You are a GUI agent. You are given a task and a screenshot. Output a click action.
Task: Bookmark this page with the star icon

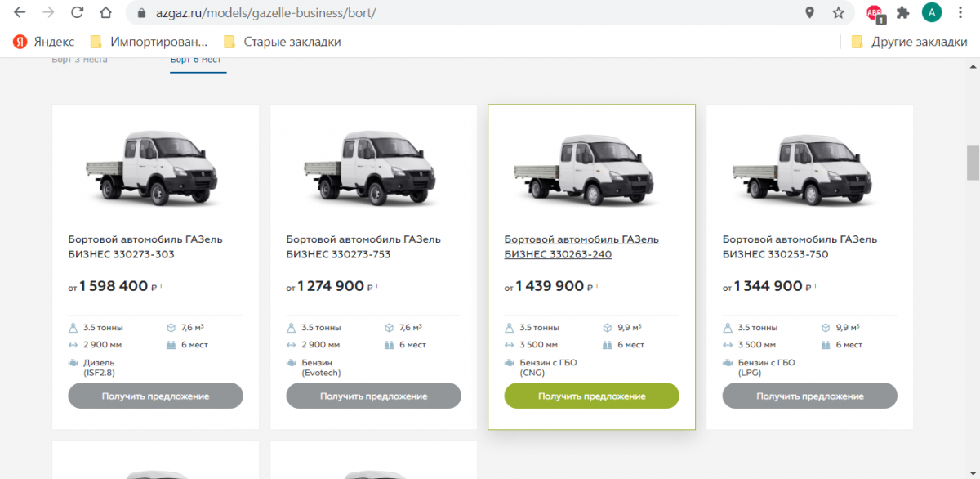click(838, 13)
